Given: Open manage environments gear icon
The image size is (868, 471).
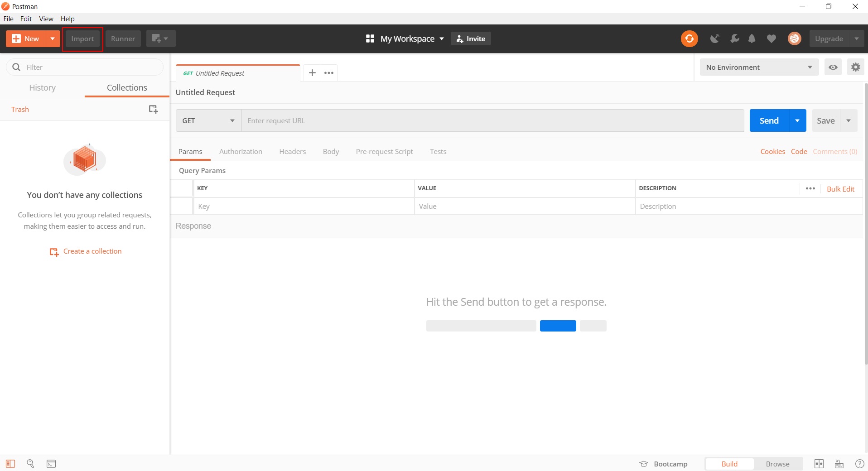Looking at the screenshot, I should [x=855, y=67].
